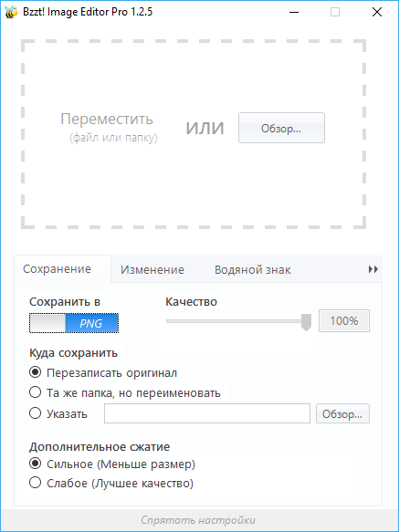Select the Указать radio option
The height and width of the screenshot is (532, 399).
[58, 413]
